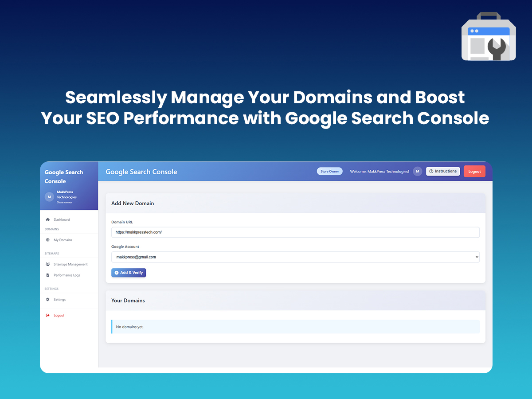Click the Google Search Console toolbox logo
Screen dimensions: 532x399
pos(489,36)
